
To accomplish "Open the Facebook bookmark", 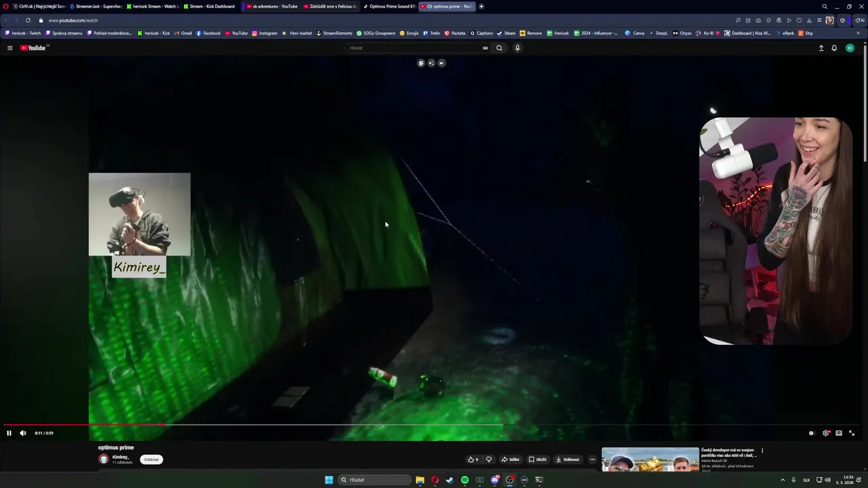I will [x=208, y=33].
